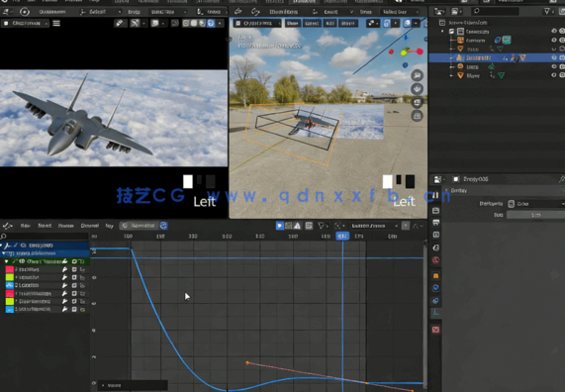This screenshot has height=392, width=565.
Task: Click the hand pan icon in right viewport
Action: click(x=417, y=89)
